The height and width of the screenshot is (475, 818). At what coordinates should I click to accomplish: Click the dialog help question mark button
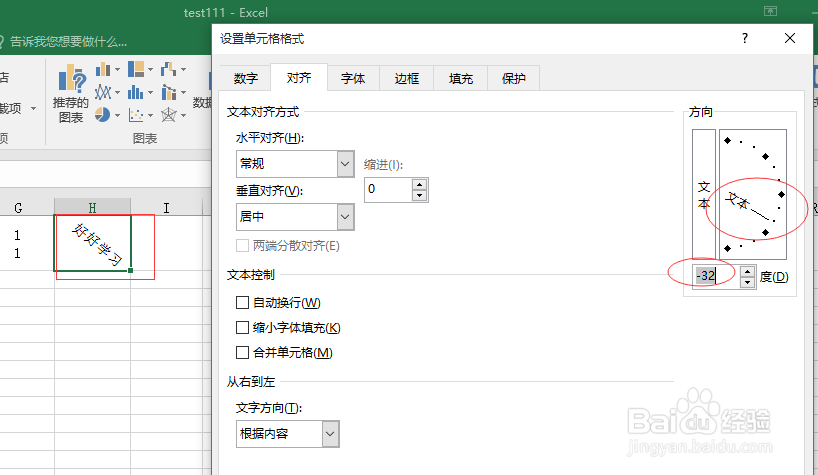(x=744, y=38)
